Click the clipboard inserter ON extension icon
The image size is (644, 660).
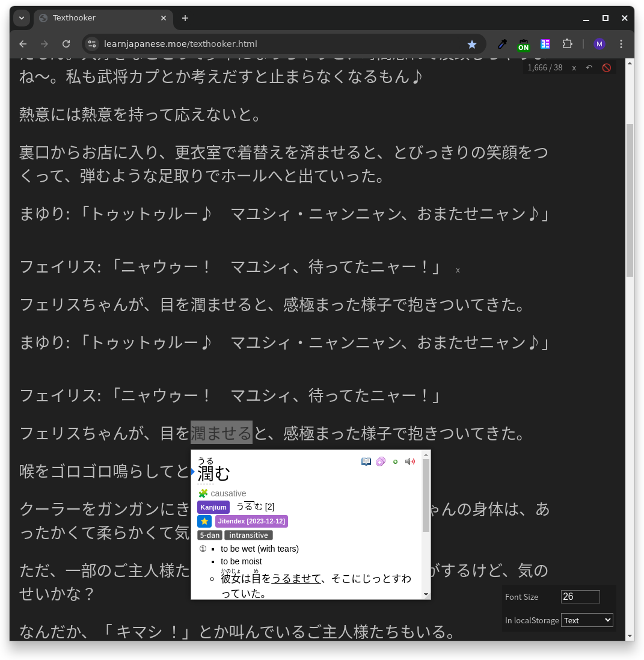[523, 44]
